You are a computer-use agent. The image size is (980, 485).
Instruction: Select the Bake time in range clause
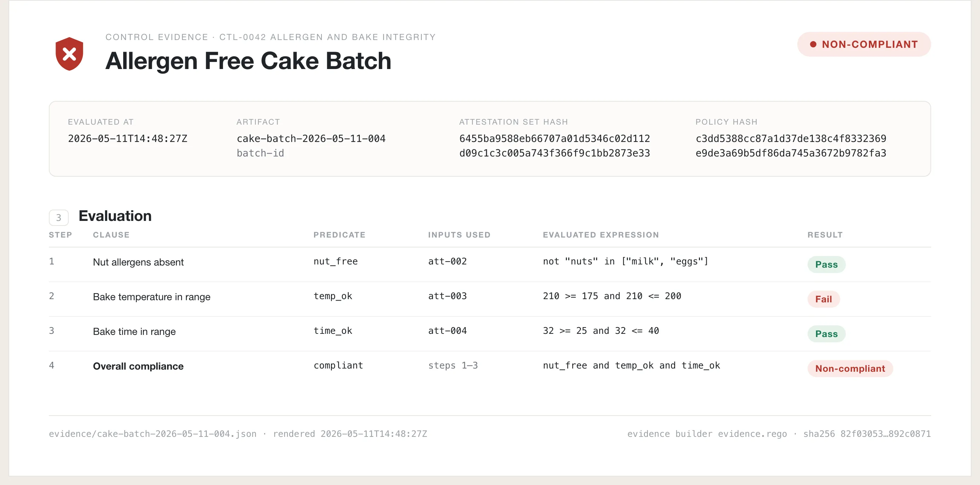tap(134, 331)
